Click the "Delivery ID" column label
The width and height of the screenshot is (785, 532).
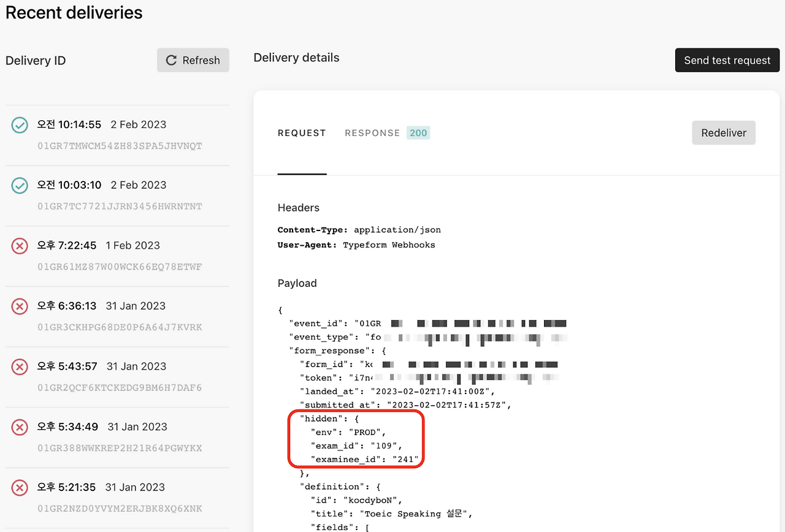click(x=36, y=61)
